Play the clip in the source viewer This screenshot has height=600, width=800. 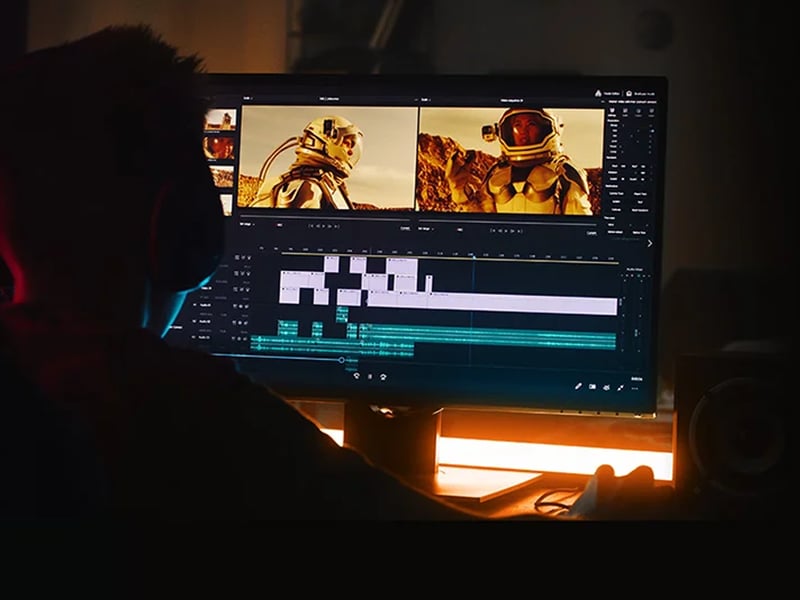tap(323, 226)
